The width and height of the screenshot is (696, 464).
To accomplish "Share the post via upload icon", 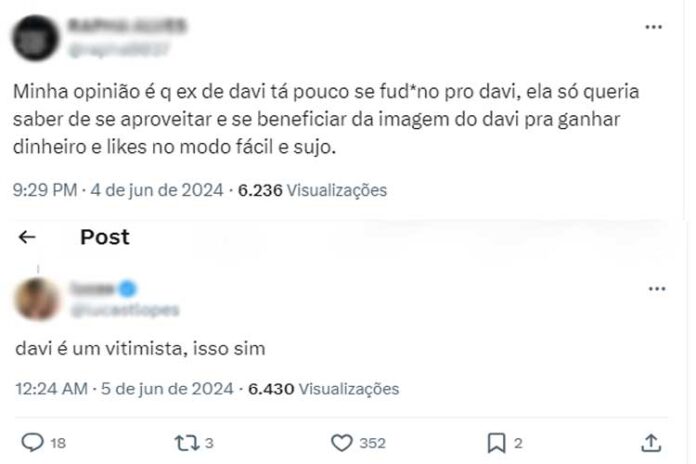I will click(x=651, y=443).
